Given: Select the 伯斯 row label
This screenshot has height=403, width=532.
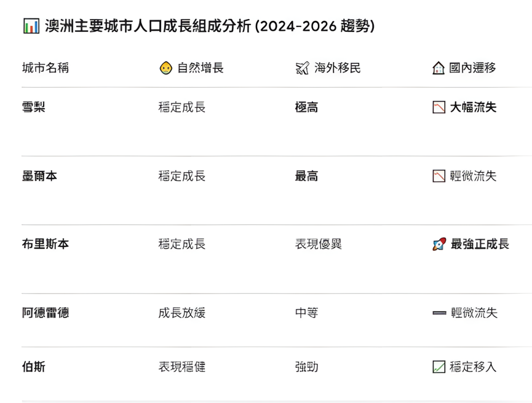Looking at the screenshot, I should pyautogui.click(x=34, y=367).
